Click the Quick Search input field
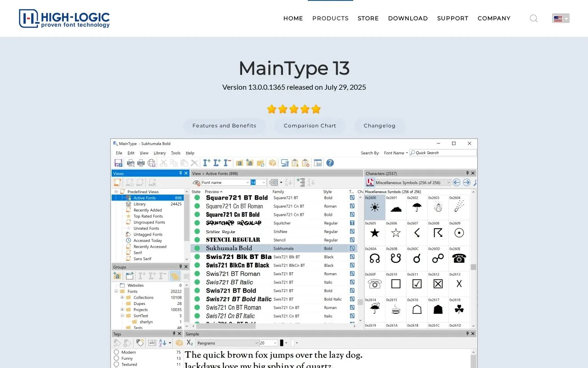 tap(443, 153)
